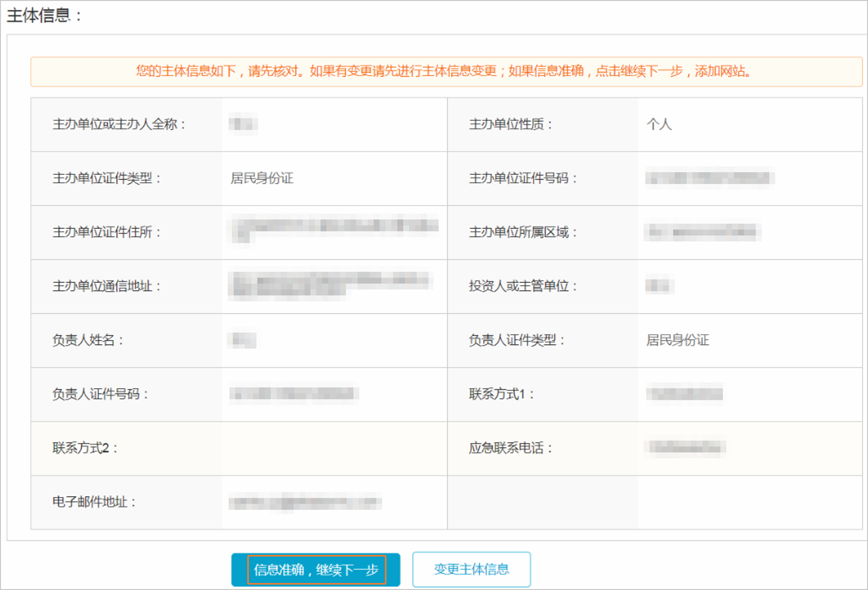Click the 负责人证件类型 label

[517, 340]
